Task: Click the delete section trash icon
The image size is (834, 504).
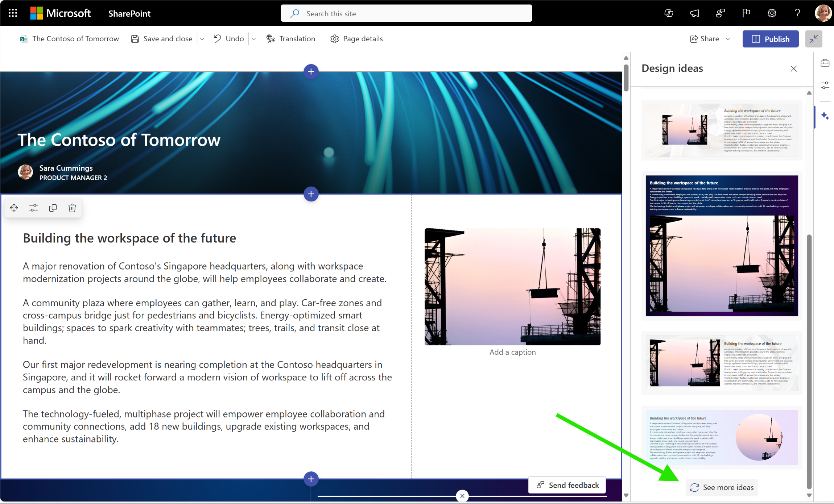Action: [x=72, y=208]
